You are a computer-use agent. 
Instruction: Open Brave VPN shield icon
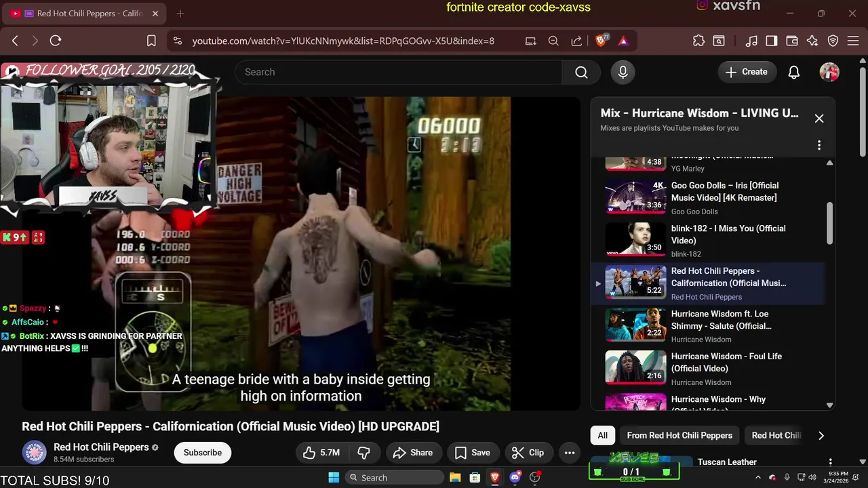pyautogui.click(x=833, y=41)
